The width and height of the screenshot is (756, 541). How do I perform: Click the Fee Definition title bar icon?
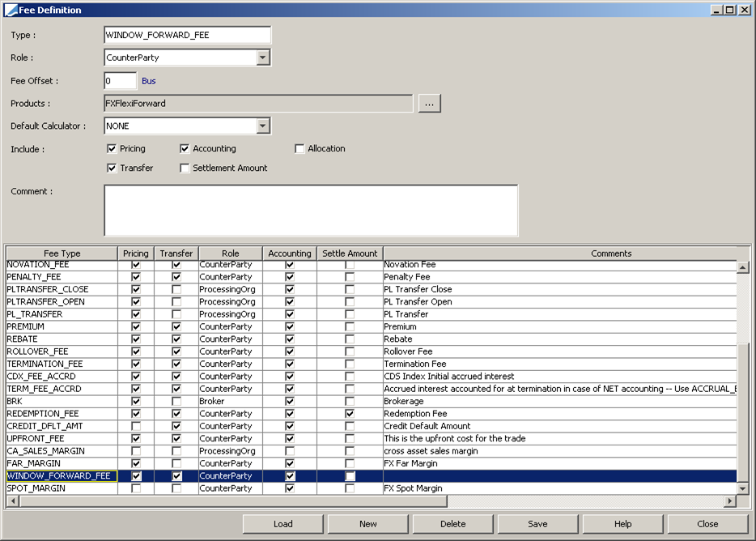11,10
